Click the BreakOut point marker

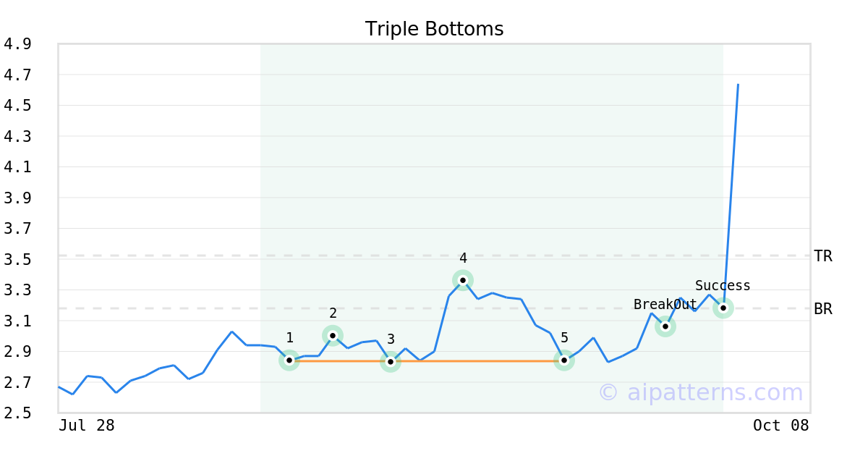pos(665,326)
